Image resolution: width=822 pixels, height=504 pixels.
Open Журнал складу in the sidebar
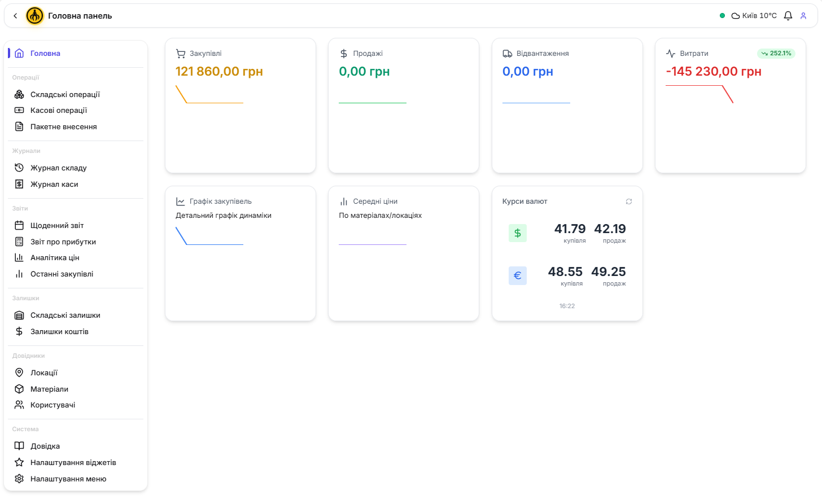pos(58,168)
